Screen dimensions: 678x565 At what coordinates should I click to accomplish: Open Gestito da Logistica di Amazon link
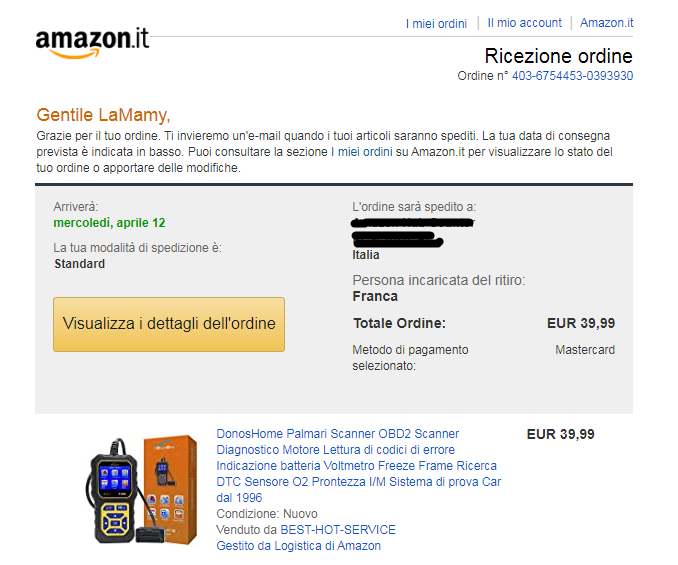pyautogui.click(x=298, y=546)
